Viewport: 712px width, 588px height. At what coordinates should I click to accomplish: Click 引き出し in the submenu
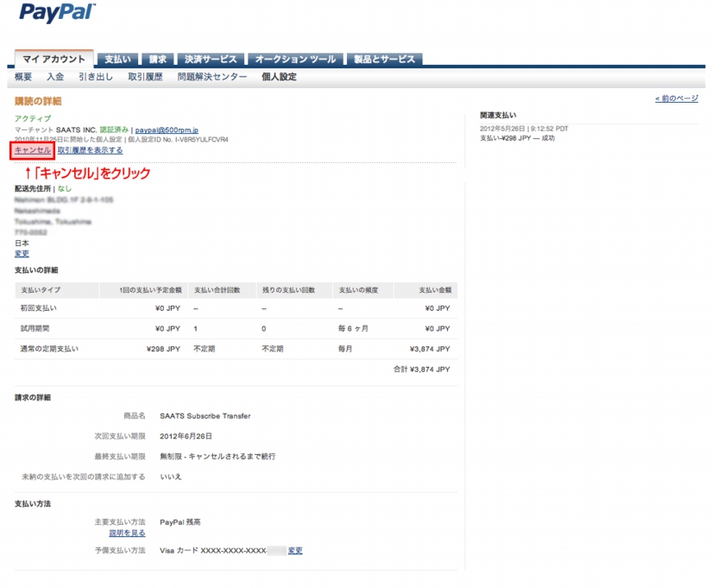coord(95,77)
